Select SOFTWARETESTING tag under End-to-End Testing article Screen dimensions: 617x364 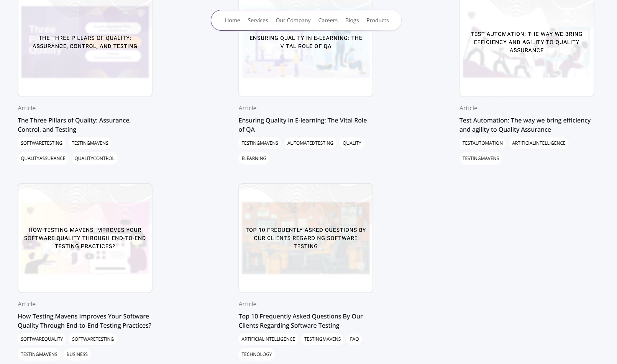click(93, 339)
